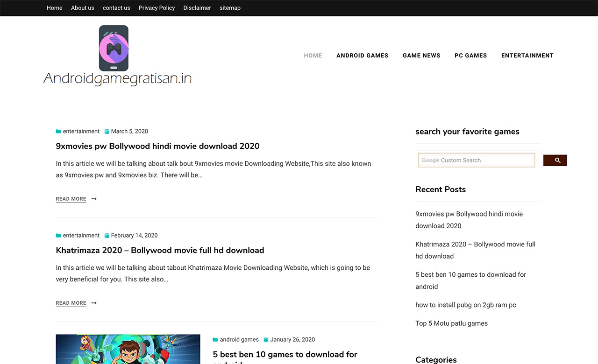
Task: Click the March 5, 2020 date link
Action: click(x=129, y=132)
